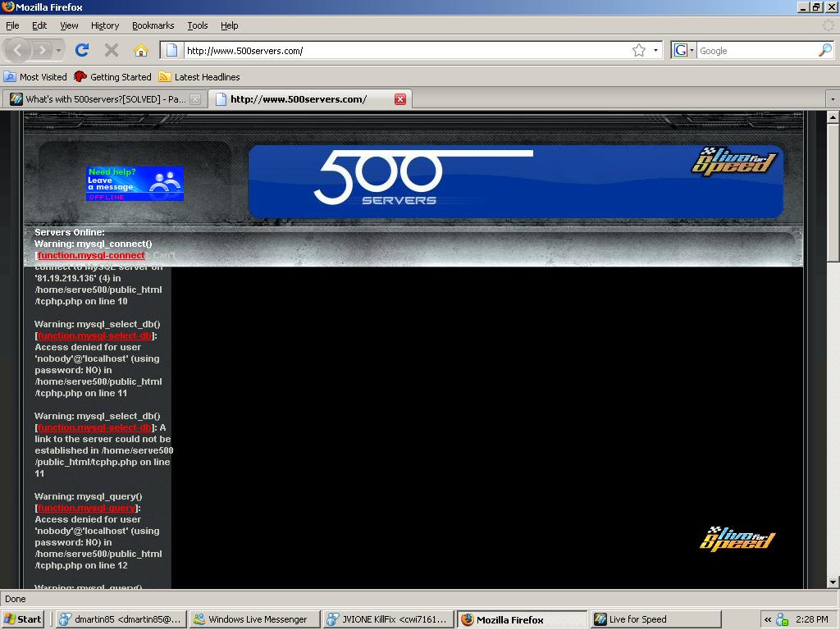Image resolution: width=840 pixels, height=630 pixels.
Task: Click the Stop loading X button
Action: (x=112, y=50)
